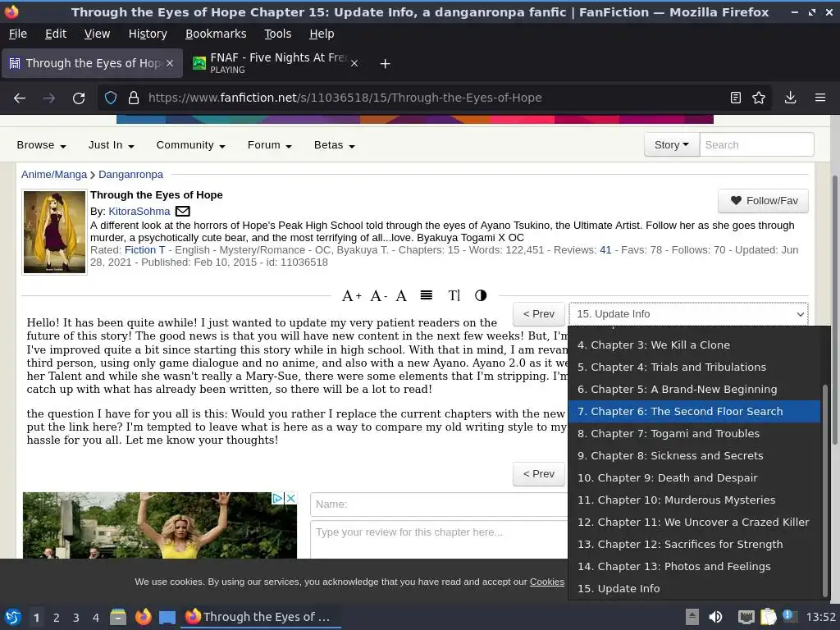
Task: Choose 7. Chapter 6: The Second Floor Search
Action: coord(694,412)
